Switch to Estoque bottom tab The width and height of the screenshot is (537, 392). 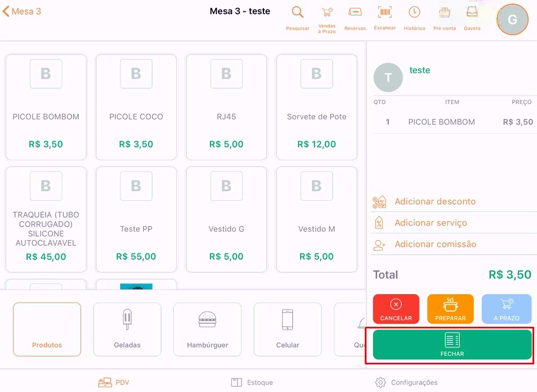click(252, 382)
